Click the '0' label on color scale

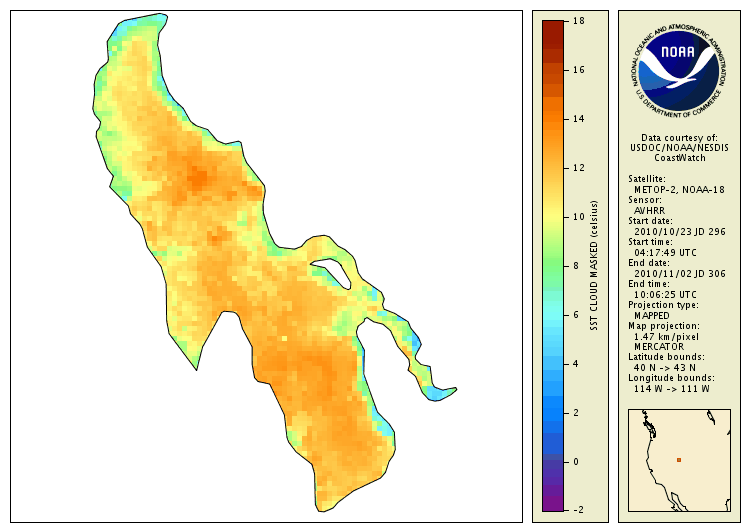click(576, 462)
